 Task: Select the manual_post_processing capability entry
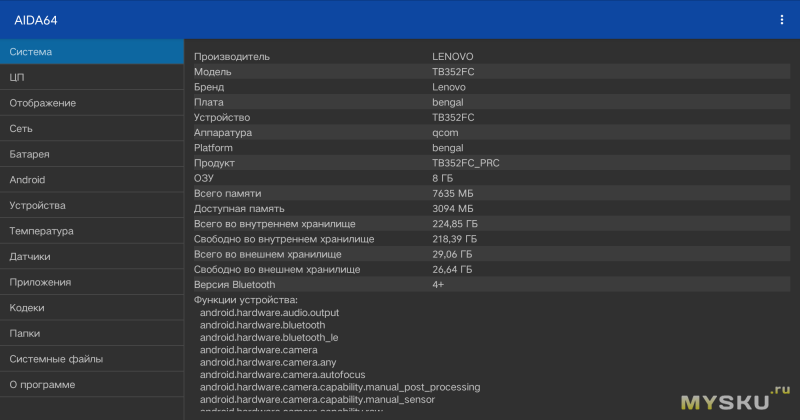[340, 387]
